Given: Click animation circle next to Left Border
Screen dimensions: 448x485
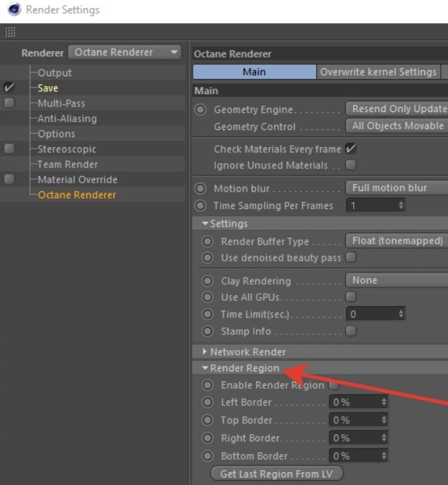Looking at the screenshot, I should click(208, 402).
